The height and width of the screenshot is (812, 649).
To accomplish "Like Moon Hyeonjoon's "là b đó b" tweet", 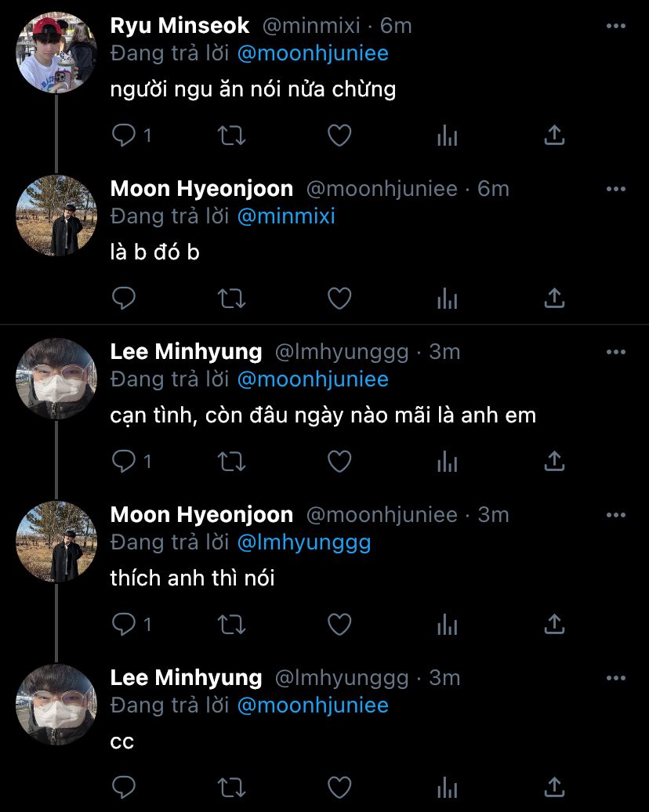I will (339, 299).
